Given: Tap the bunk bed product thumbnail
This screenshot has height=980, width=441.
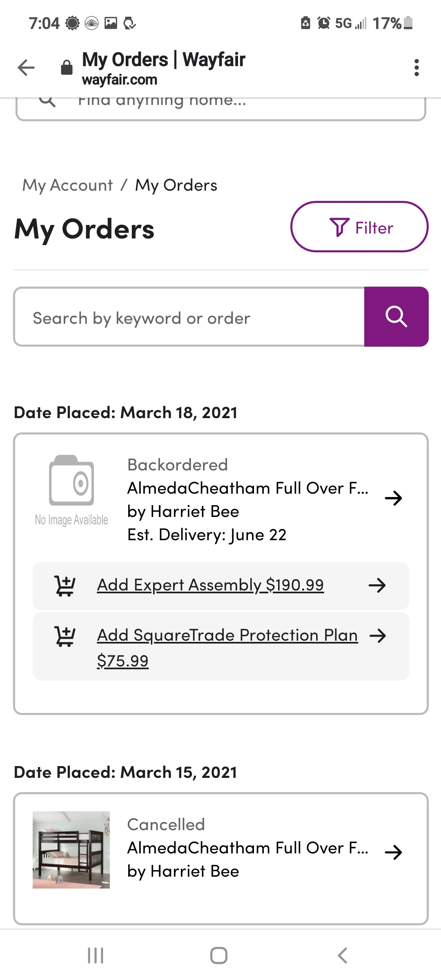Looking at the screenshot, I should (71, 853).
